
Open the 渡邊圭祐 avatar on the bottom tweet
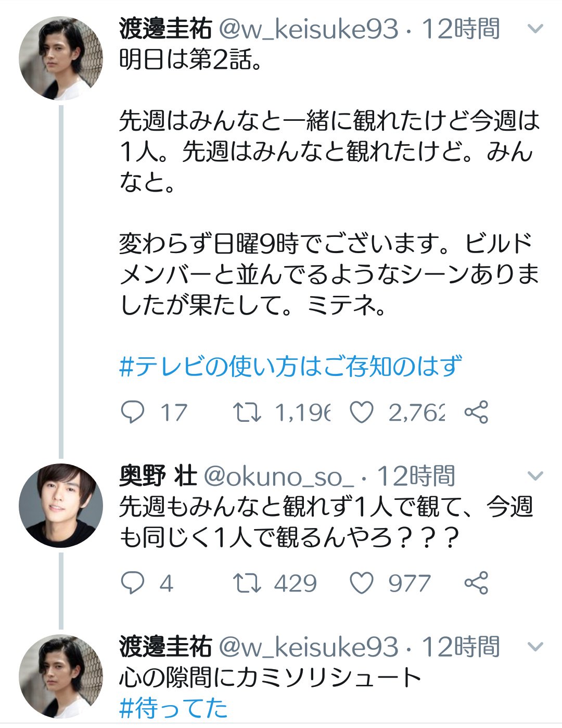tap(61, 676)
